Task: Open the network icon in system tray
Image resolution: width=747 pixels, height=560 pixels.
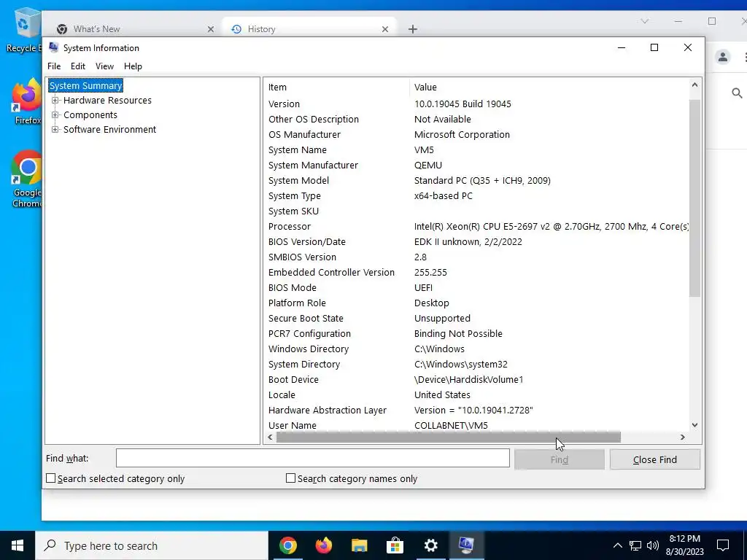Action: coord(635,545)
